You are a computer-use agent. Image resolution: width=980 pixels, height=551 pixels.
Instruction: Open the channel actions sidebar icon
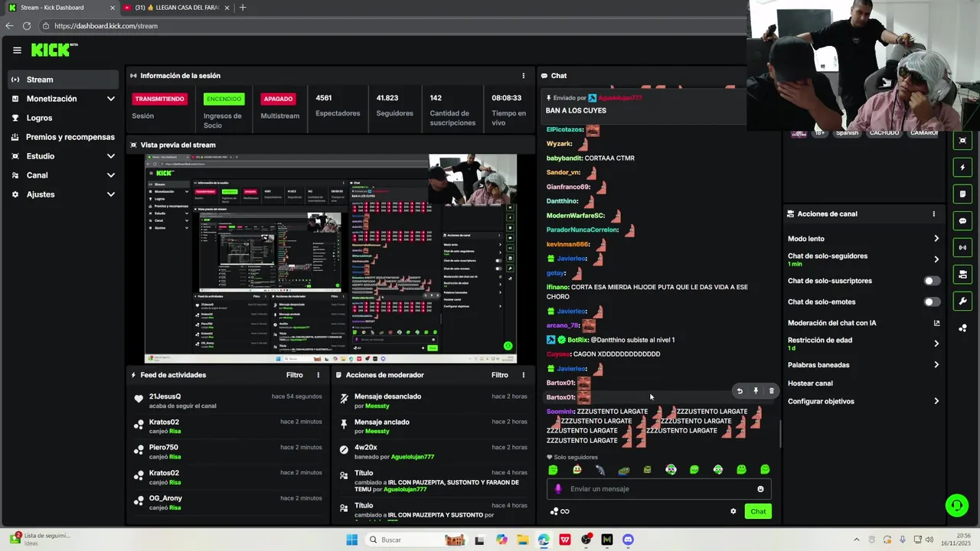click(x=962, y=274)
